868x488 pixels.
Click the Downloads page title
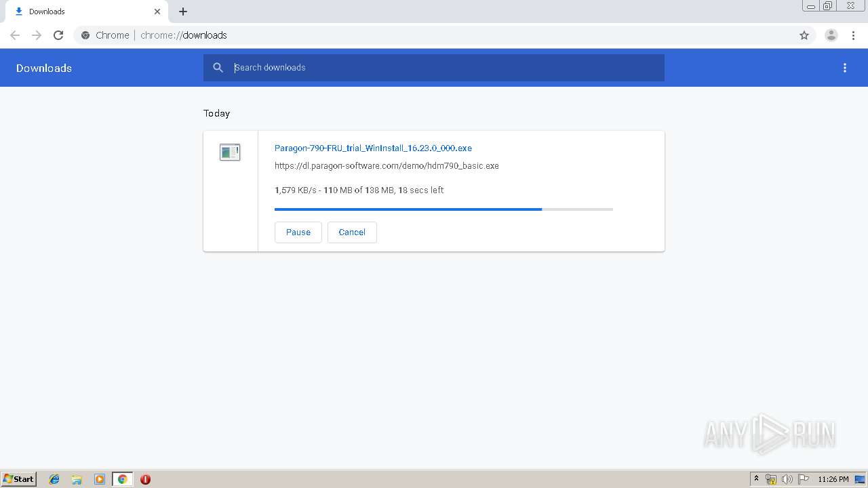[44, 68]
